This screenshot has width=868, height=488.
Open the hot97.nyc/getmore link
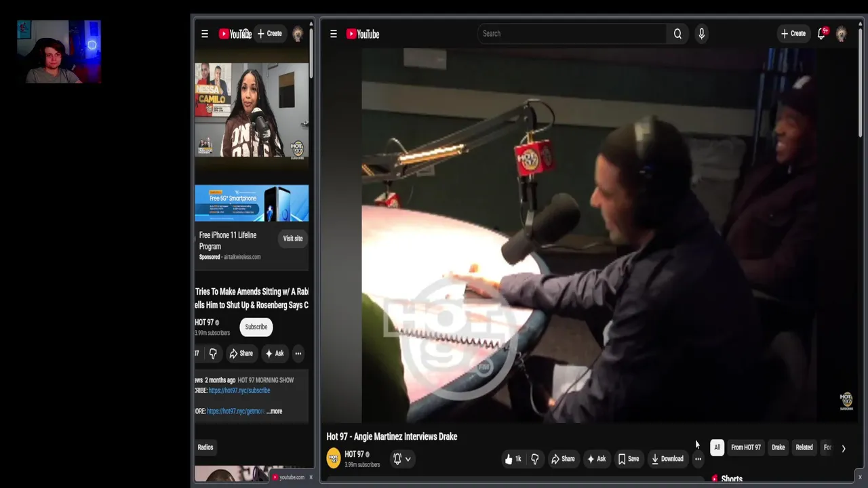[235, 411]
